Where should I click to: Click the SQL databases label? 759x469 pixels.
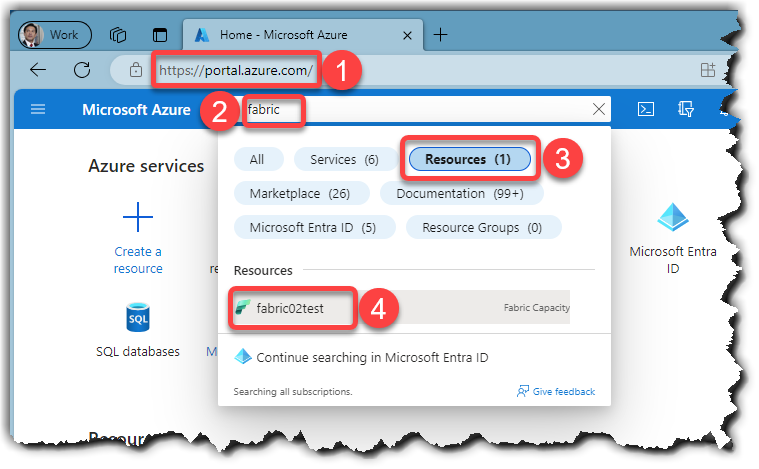tap(137, 351)
